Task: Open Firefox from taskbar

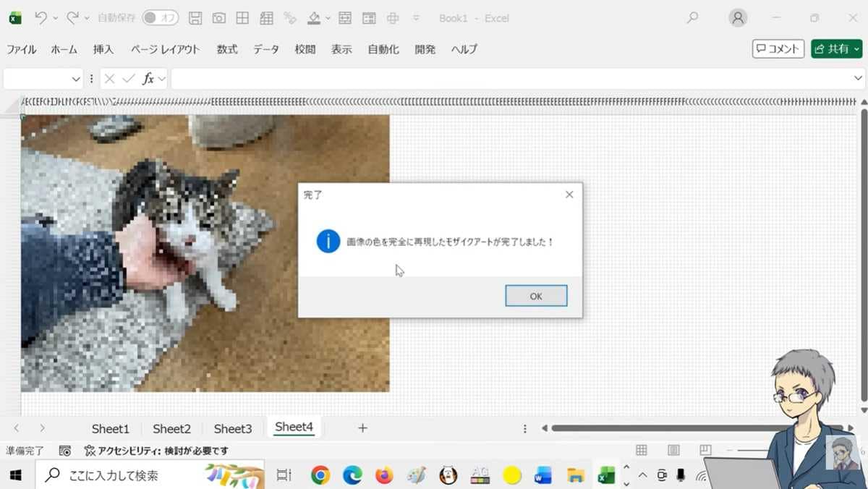Action: 384,475
